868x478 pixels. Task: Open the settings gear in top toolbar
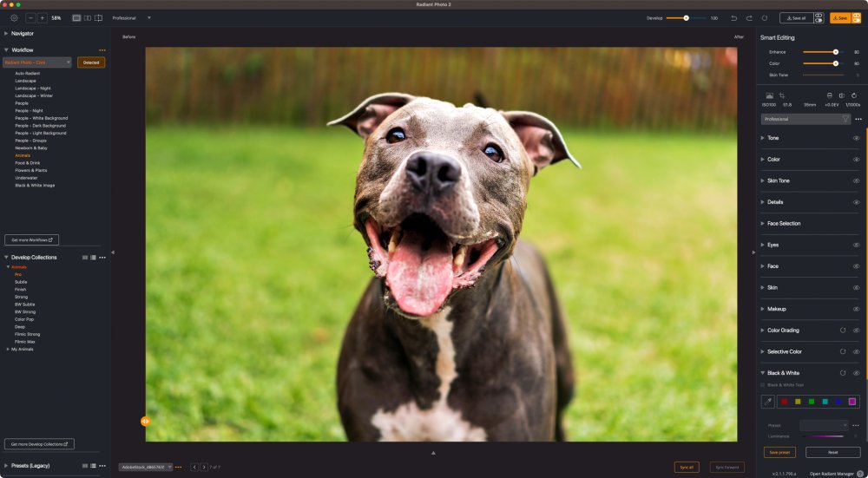coord(15,17)
